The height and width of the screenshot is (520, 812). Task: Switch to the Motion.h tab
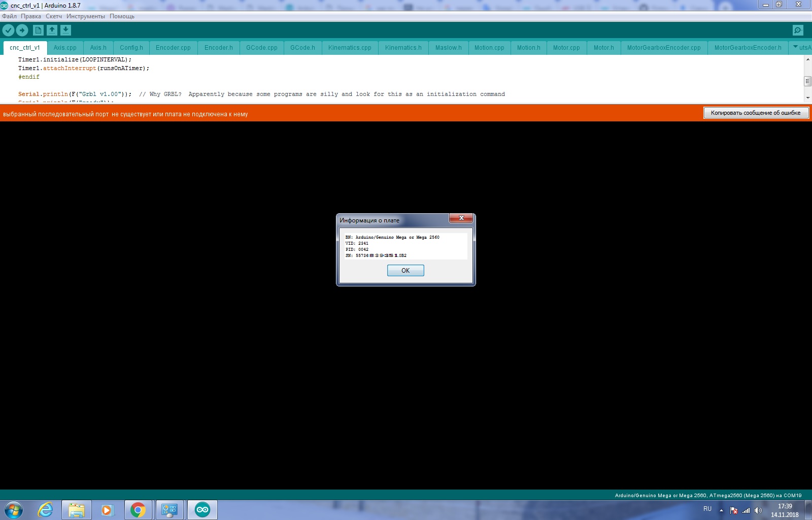(x=529, y=48)
